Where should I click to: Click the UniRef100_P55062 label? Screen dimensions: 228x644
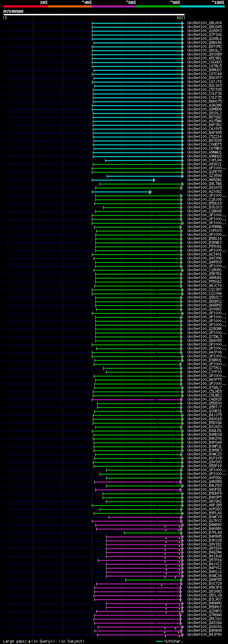(204, 282)
